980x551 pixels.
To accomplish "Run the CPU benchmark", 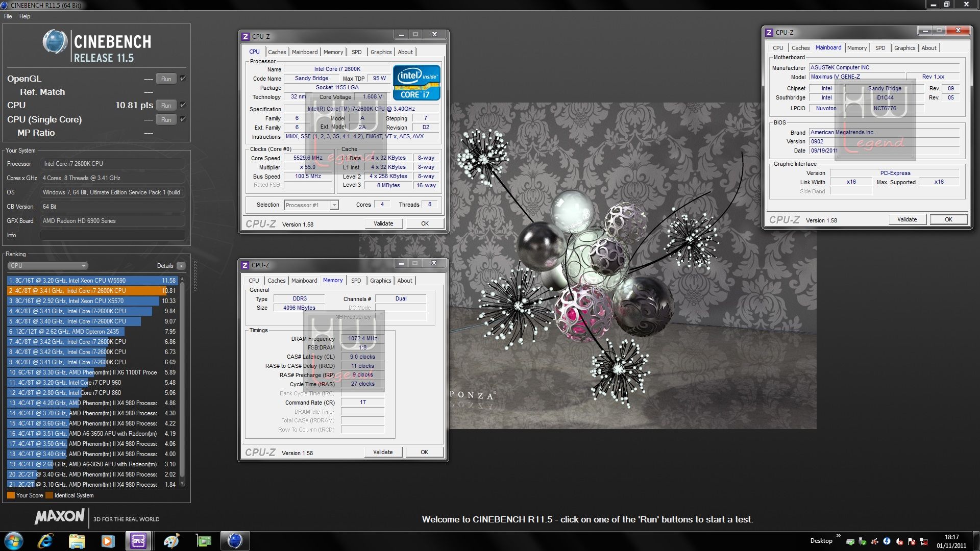I will pos(166,106).
